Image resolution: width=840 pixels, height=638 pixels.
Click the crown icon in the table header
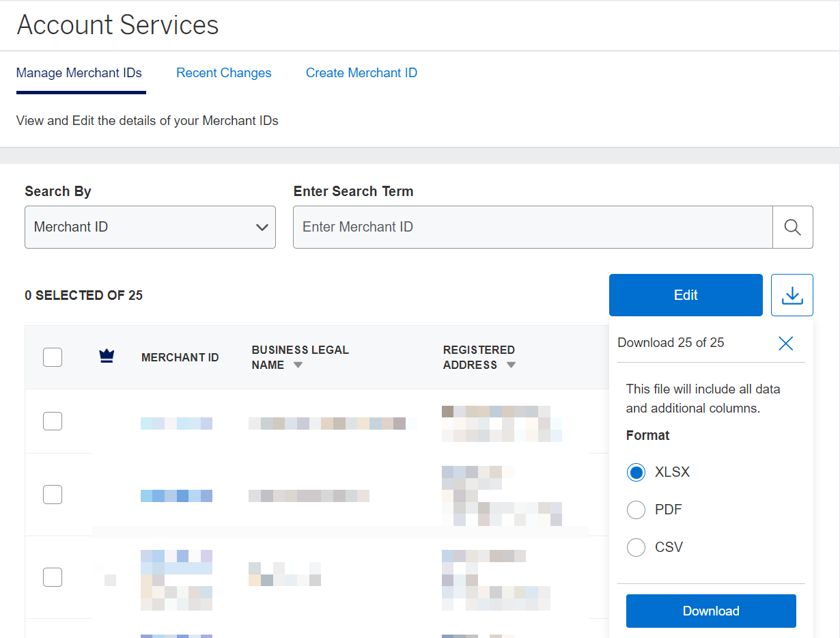[107, 356]
